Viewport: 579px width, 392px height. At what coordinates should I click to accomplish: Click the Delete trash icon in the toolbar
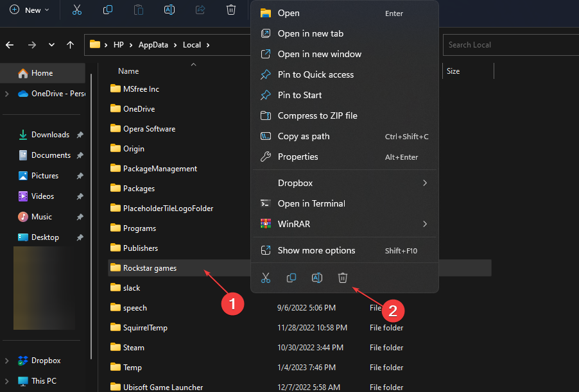[x=231, y=10]
